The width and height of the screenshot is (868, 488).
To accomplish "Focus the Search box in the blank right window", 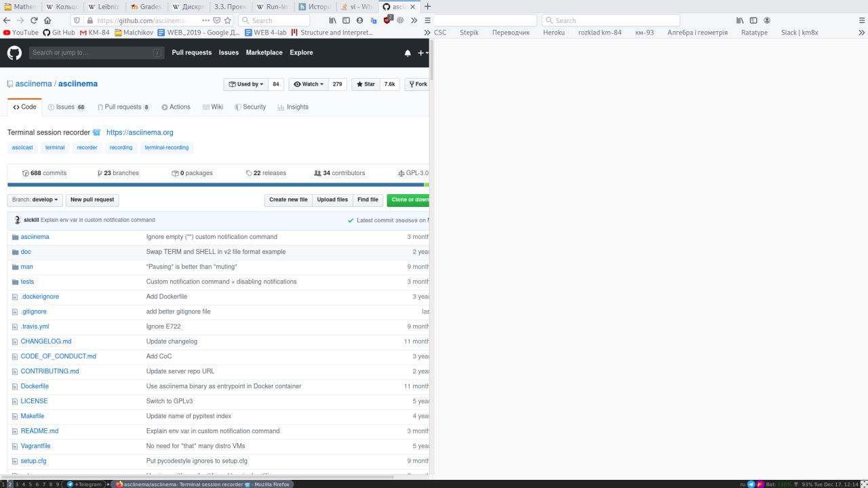I will [x=610, y=20].
